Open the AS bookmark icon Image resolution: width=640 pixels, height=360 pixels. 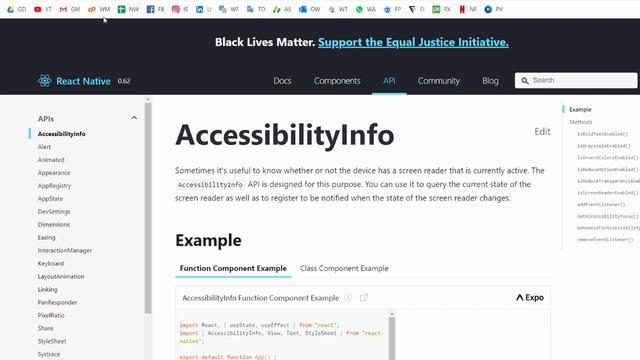point(277,9)
